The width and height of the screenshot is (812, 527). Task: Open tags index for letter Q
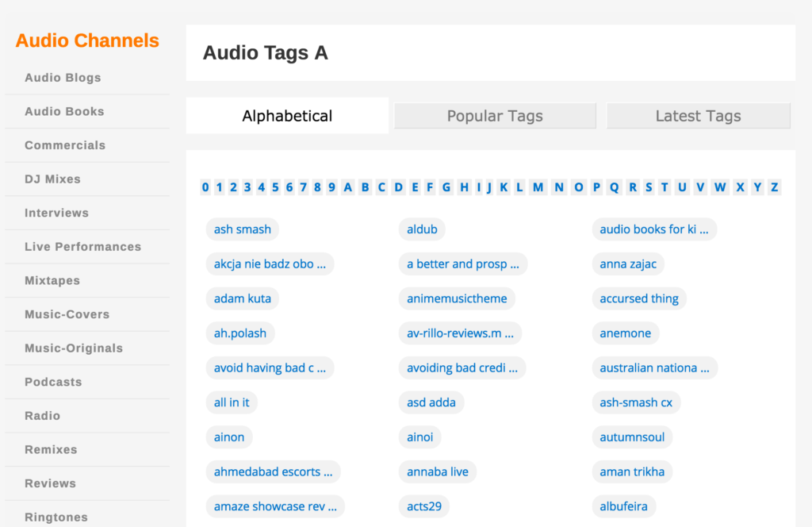point(615,187)
